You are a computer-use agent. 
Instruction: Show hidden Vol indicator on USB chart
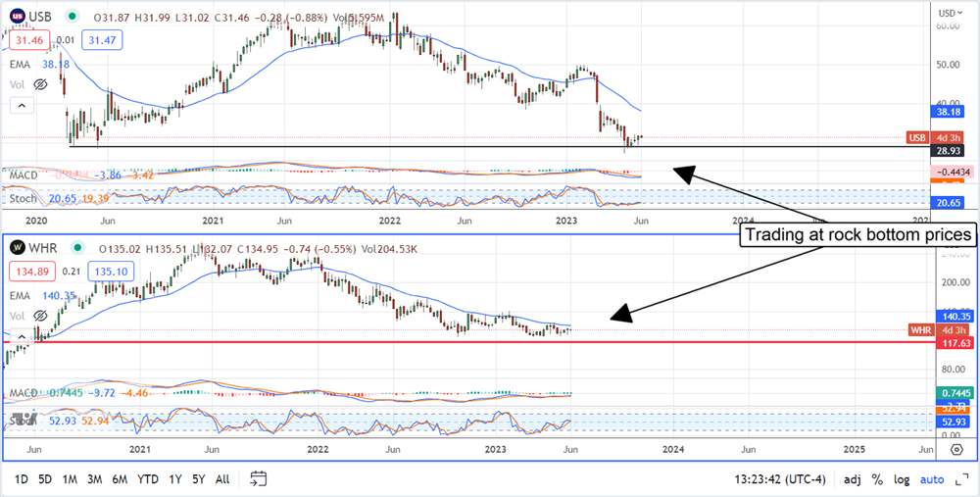(x=40, y=85)
